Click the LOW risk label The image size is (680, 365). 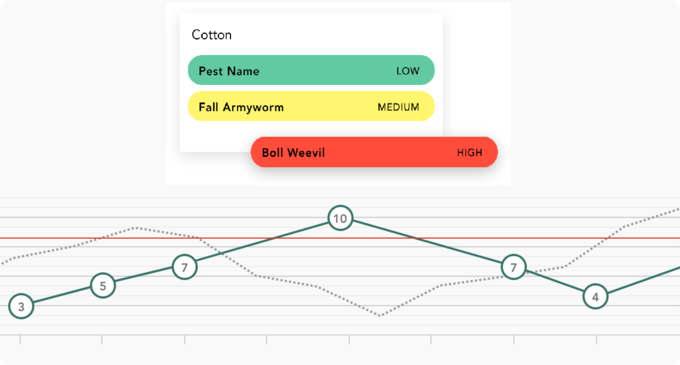pos(408,71)
